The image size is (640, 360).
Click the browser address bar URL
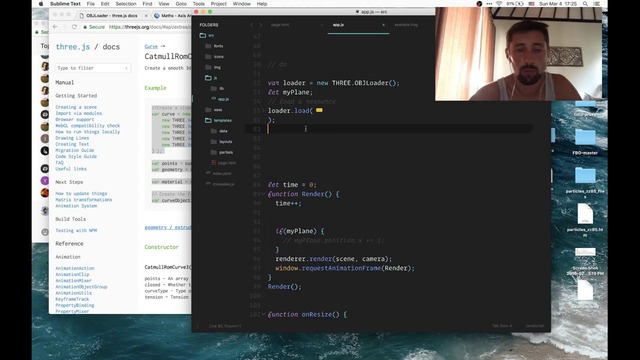click(150, 27)
